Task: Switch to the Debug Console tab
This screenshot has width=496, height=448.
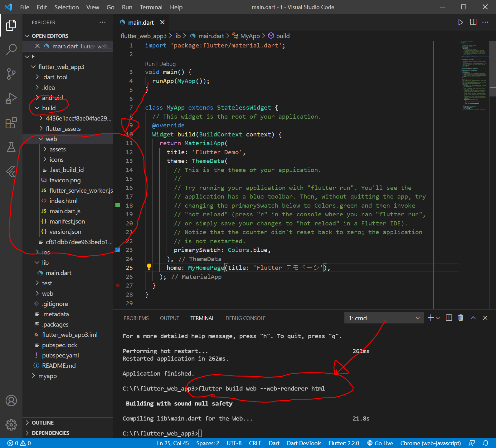Action: click(x=246, y=318)
